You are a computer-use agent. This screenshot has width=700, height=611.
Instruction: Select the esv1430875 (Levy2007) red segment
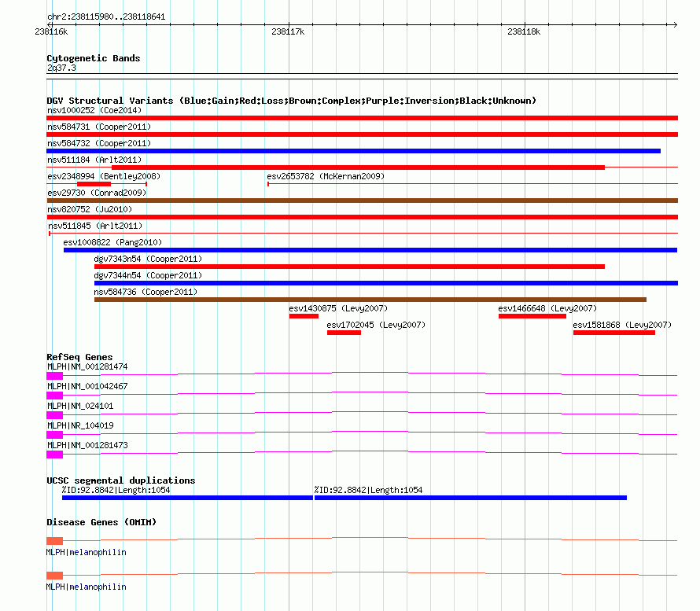click(304, 316)
